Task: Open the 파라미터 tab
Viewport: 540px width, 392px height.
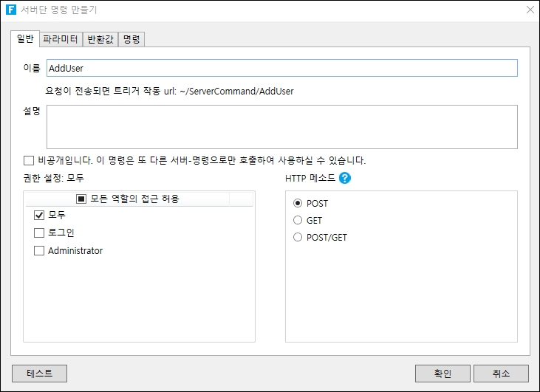Action: 61,39
